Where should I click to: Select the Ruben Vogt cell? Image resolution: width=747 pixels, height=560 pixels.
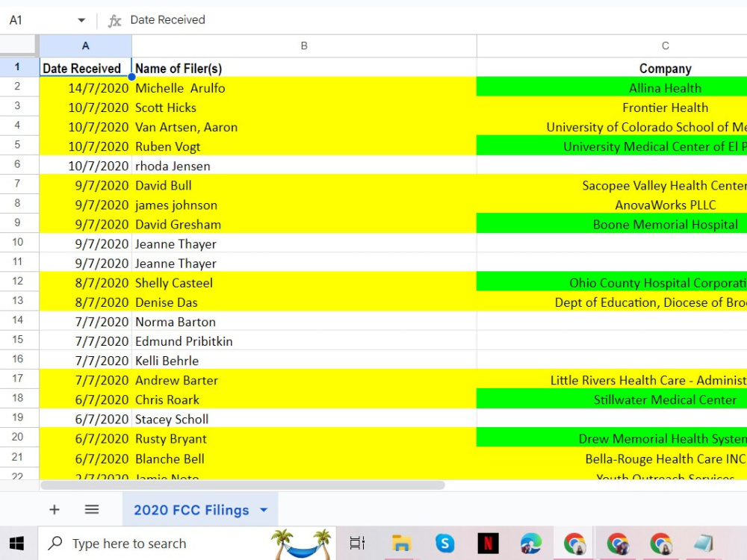point(304,146)
